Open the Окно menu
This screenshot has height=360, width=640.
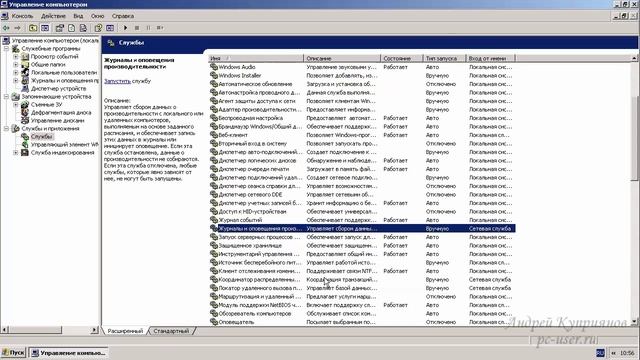(x=97, y=16)
